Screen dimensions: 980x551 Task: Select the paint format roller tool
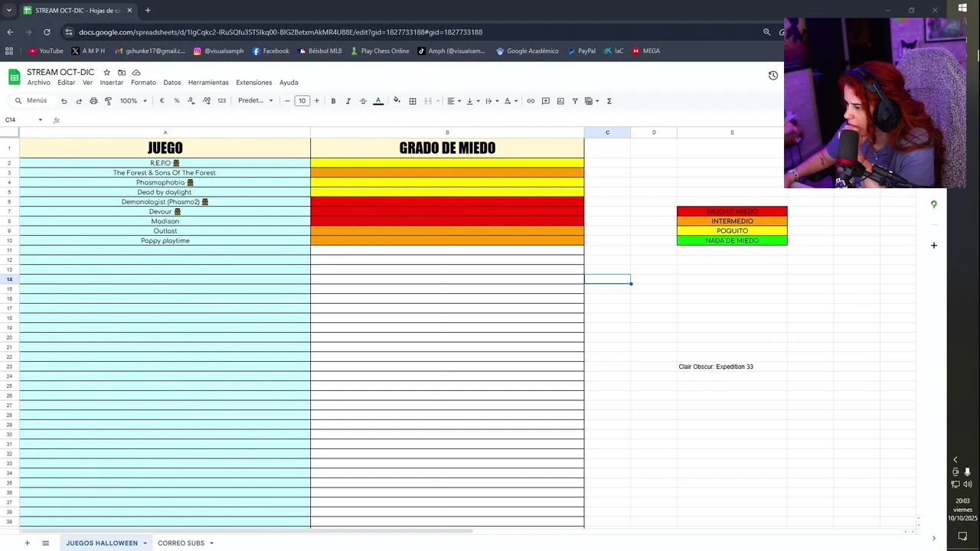point(108,101)
